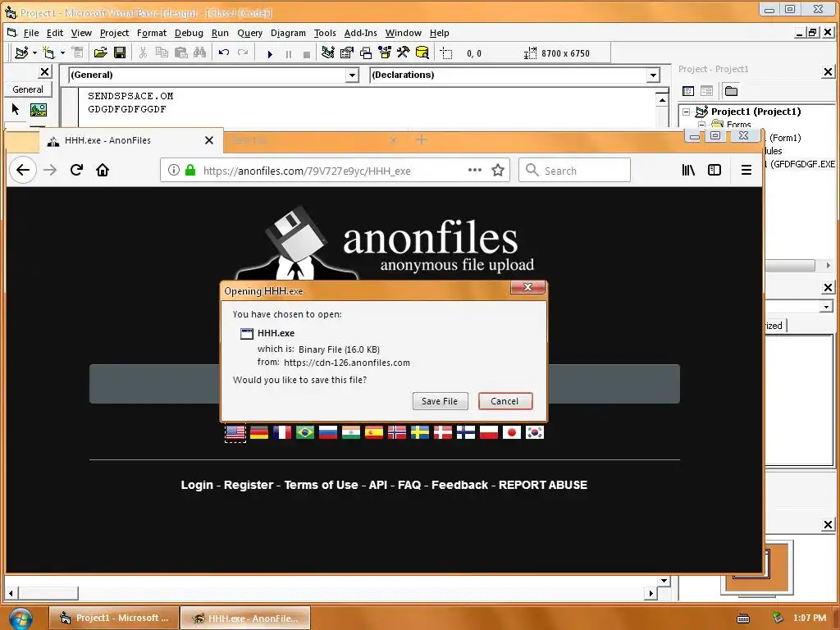Click the Add Form toolbar icon

coord(48,52)
